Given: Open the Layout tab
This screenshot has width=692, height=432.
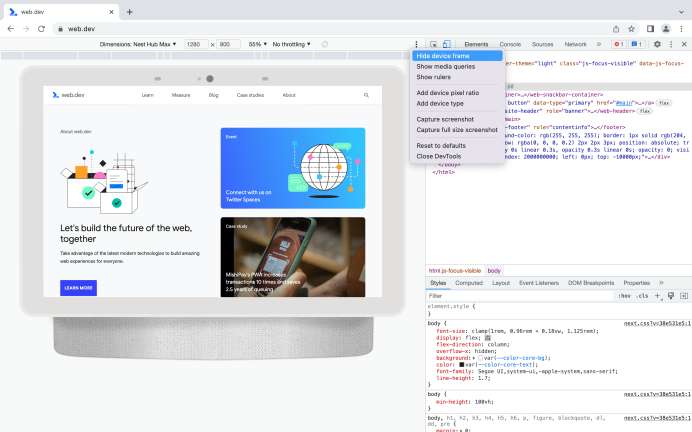Looking at the screenshot, I should (501, 283).
